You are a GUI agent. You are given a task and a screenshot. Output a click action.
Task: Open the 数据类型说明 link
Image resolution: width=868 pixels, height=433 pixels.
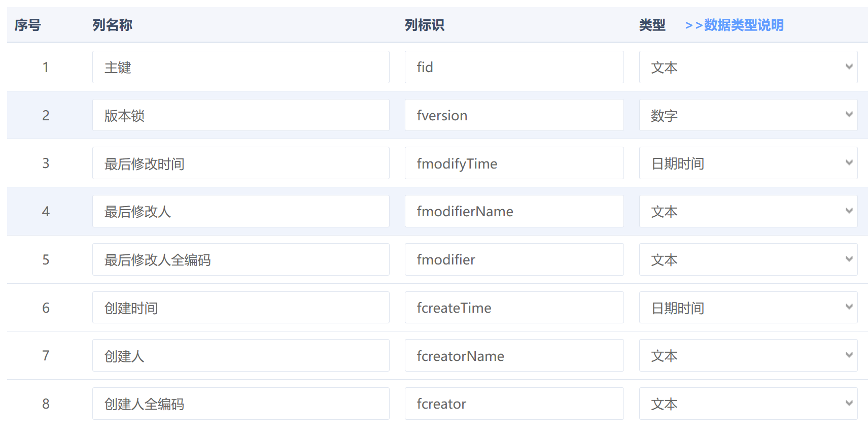[734, 25]
